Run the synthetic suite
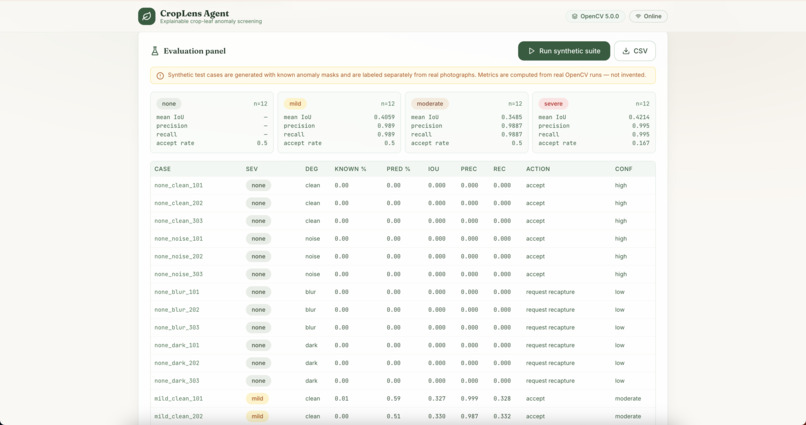Screen dimensions: 806x425 (x=564, y=51)
